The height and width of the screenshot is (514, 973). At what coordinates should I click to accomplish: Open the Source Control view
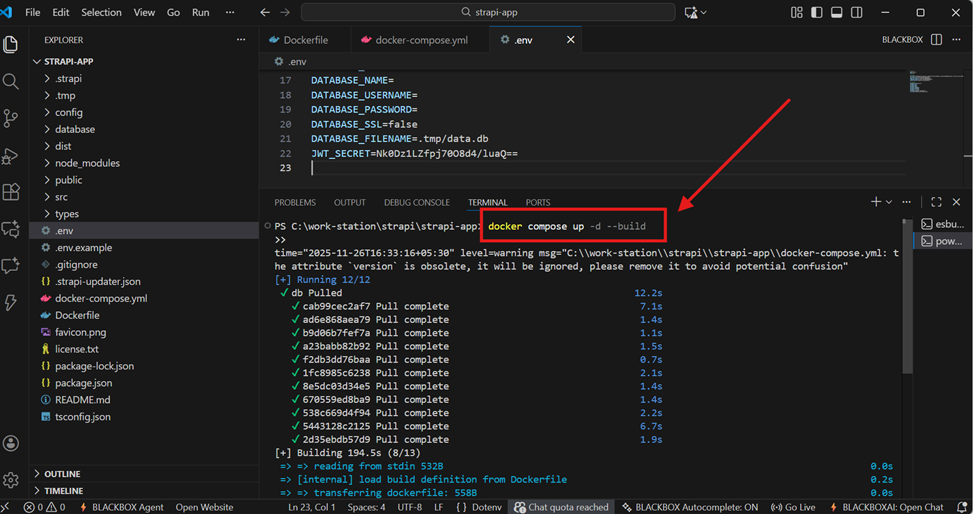click(x=11, y=118)
